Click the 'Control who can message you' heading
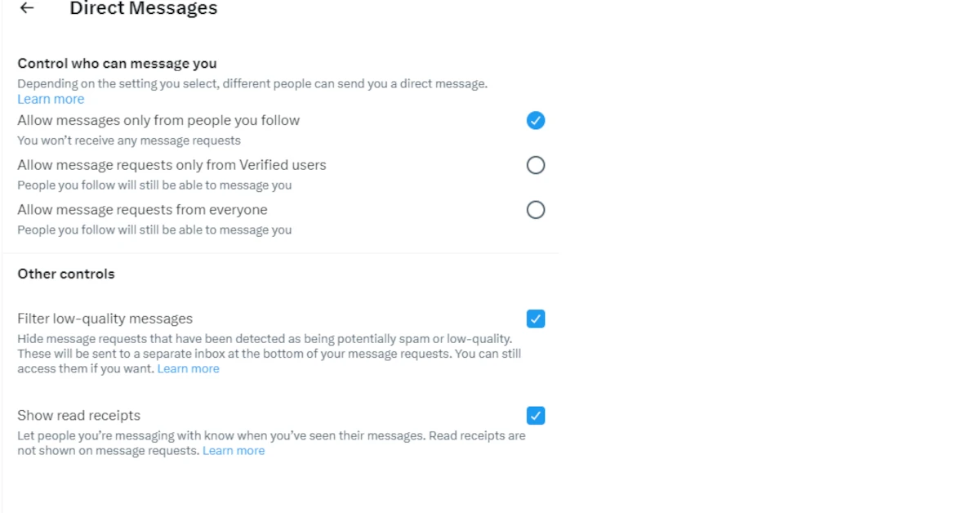Image resolution: width=980 pixels, height=513 pixels. tap(117, 63)
